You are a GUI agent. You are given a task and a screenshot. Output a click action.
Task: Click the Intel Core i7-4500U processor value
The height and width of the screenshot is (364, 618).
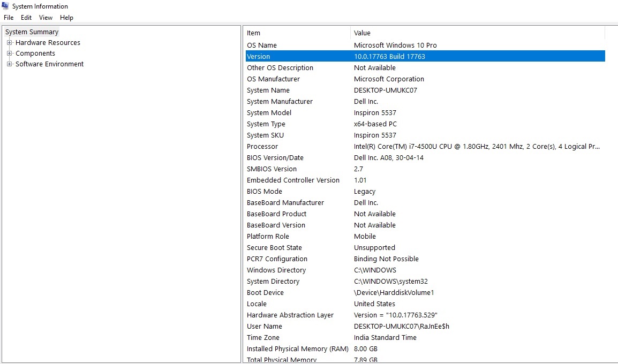tap(477, 146)
